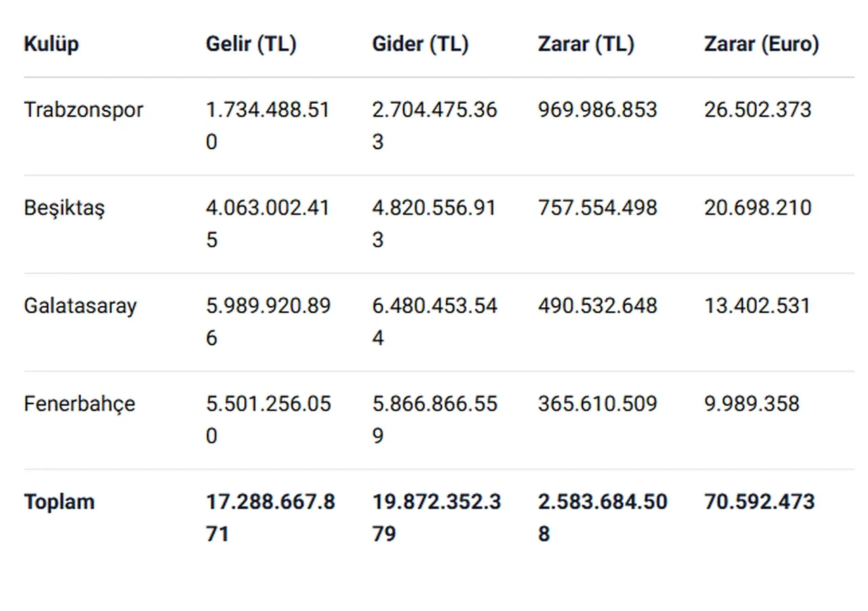Click the Zarar (TL) column header
Viewport: 868px width, 611px height.
(x=586, y=44)
